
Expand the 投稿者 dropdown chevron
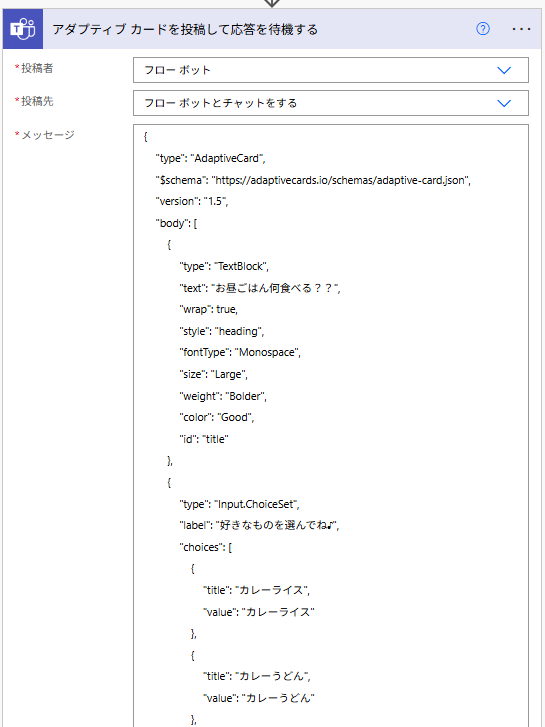tap(504, 70)
